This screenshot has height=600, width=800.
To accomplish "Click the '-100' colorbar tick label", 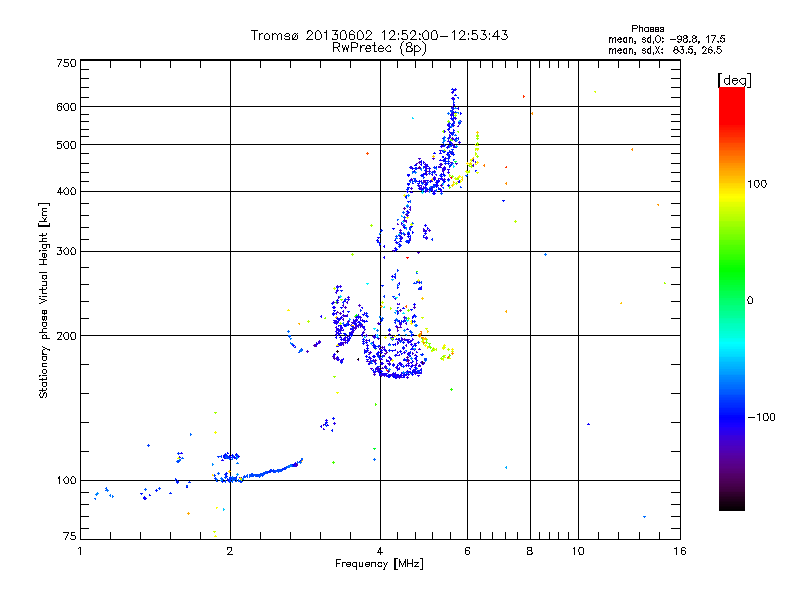I will [761, 417].
